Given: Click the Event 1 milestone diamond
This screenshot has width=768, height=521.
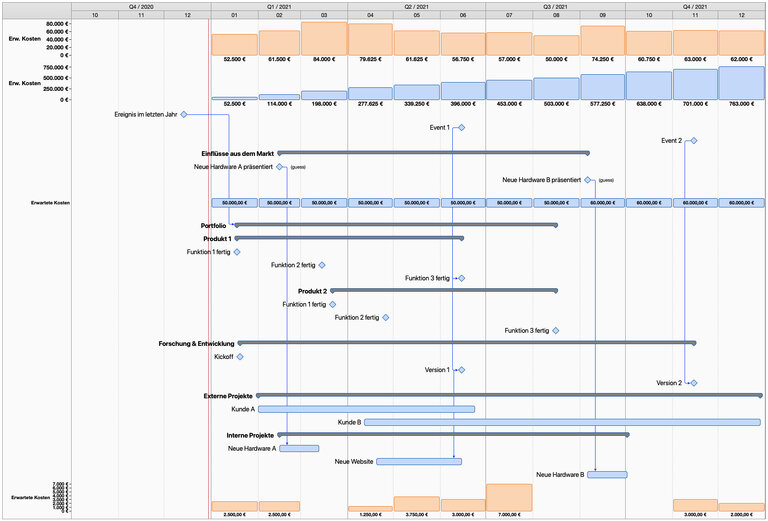Looking at the screenshot, I should point(461,128).
